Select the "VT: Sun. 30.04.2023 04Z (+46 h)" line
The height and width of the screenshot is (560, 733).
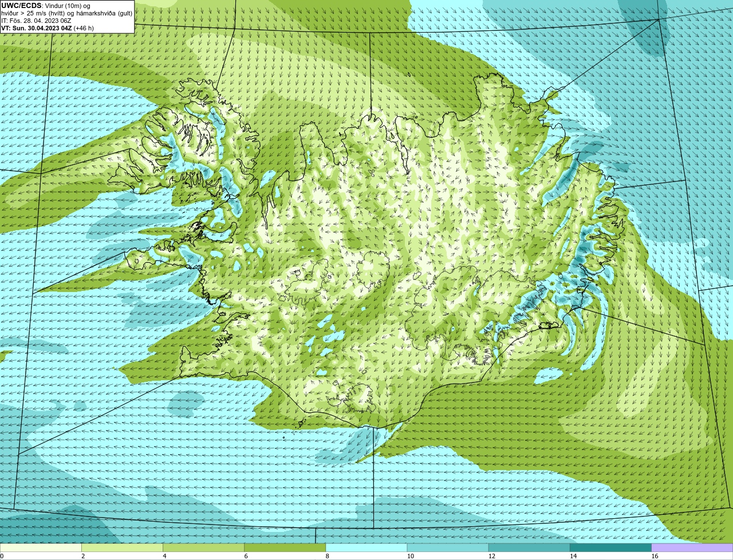click(x=48, y=28)
